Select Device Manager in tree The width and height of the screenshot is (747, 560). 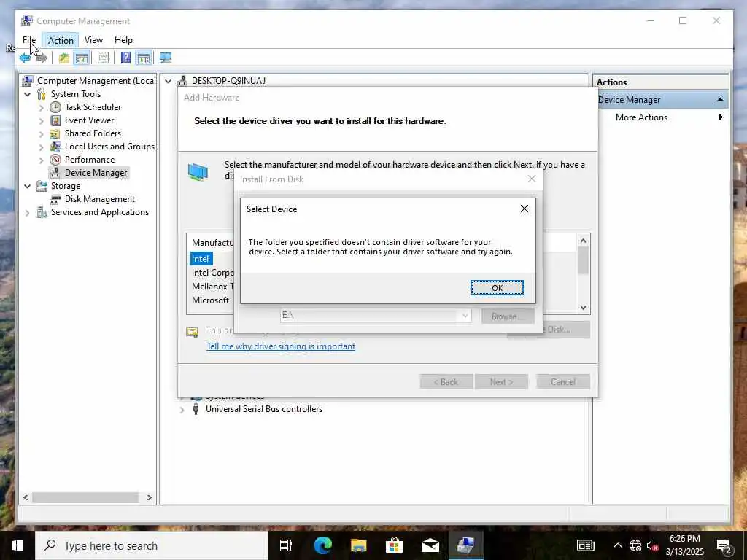[96, 172]
